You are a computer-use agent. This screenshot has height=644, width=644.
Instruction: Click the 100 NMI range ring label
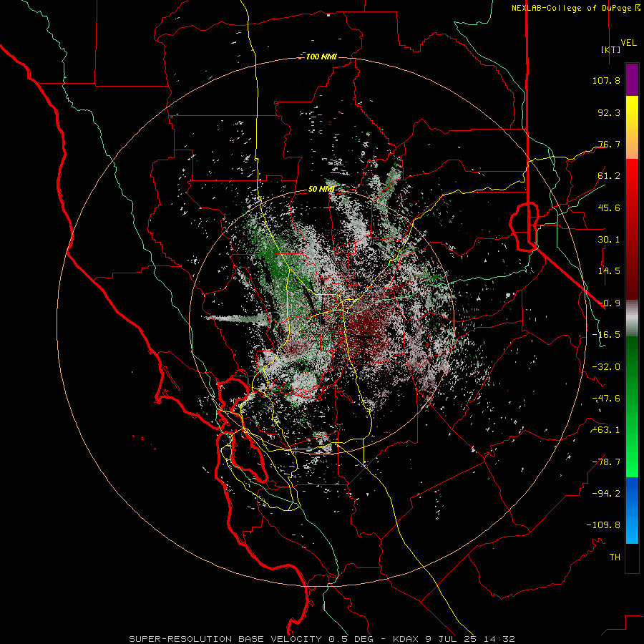pyautogui.click(x=321, y=57)
